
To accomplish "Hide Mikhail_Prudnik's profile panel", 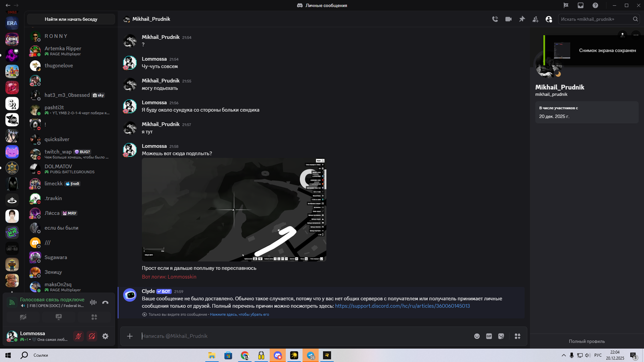I will click(549, 19).
